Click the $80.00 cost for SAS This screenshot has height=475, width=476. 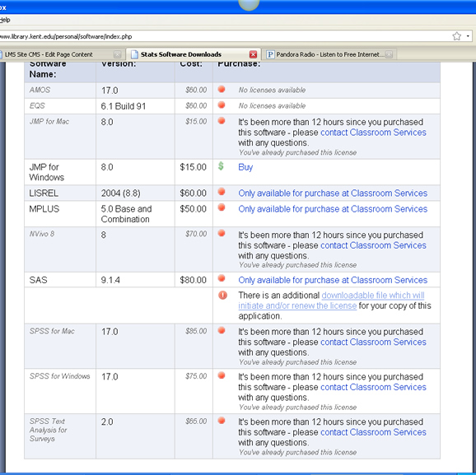coord(193,280)
